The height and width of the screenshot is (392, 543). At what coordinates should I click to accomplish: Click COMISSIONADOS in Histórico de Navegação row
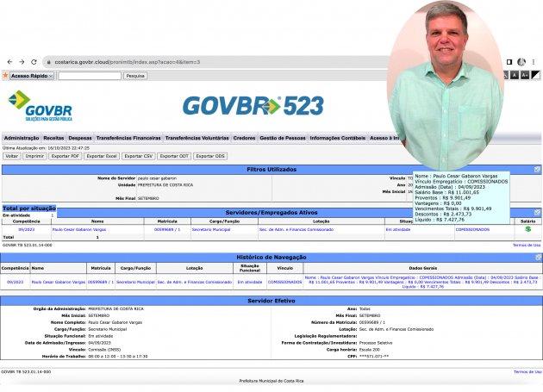284,283
